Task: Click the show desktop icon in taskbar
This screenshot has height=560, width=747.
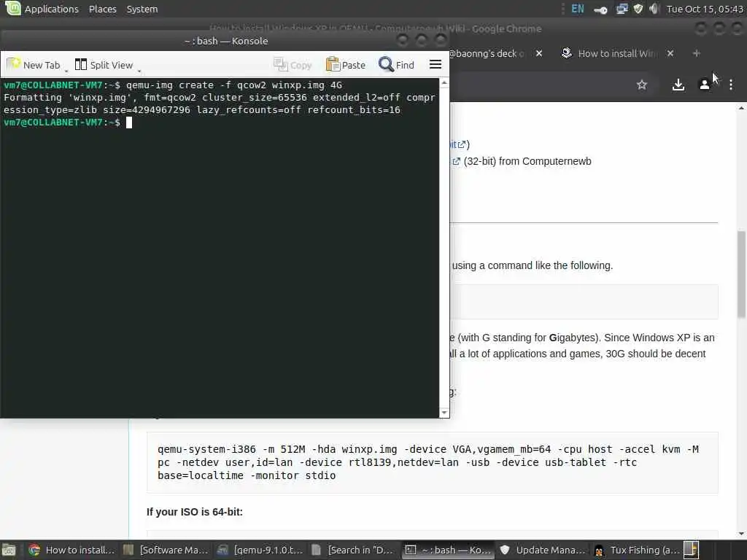Action: pyautogui.click(x=9, y=550)
